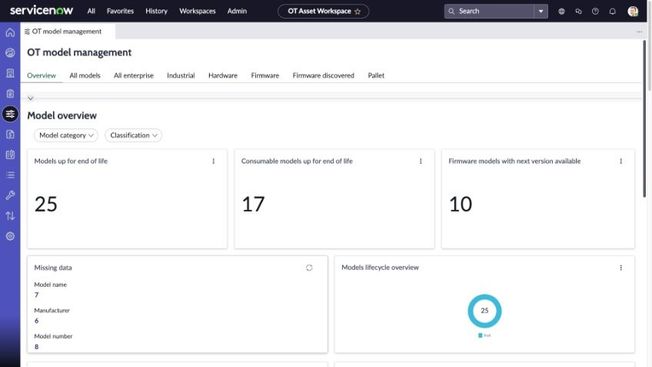652x367 pixels.
Task: Expand the Model category filter
Action: [66, 135]
